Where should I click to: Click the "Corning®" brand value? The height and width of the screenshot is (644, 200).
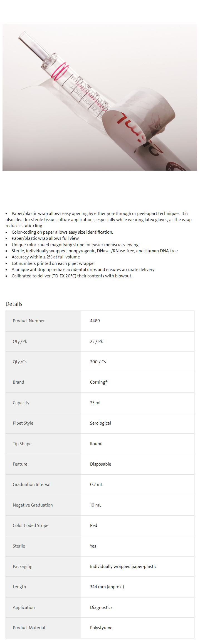pyautogui.click(x=98, y=382)
